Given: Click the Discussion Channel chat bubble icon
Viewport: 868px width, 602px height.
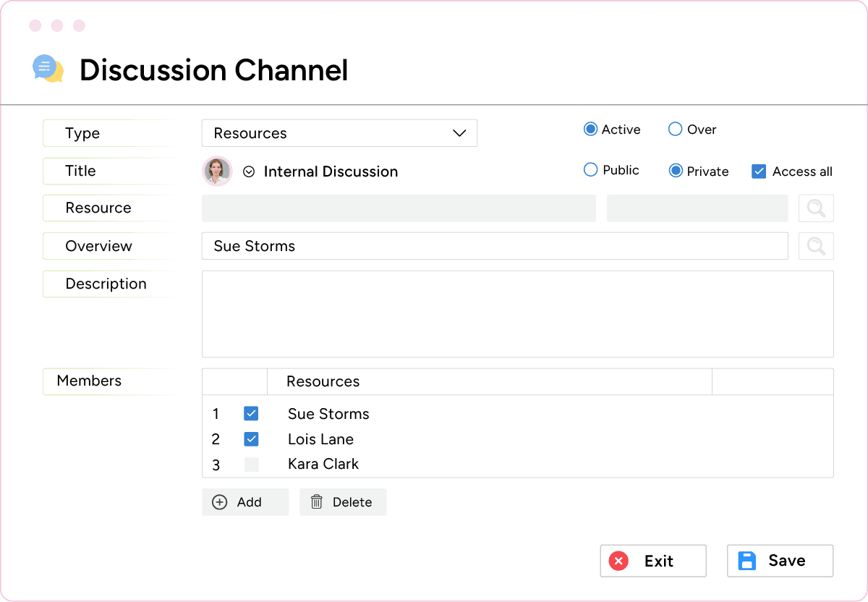Looking at the screenshot, I should point(48,69).
